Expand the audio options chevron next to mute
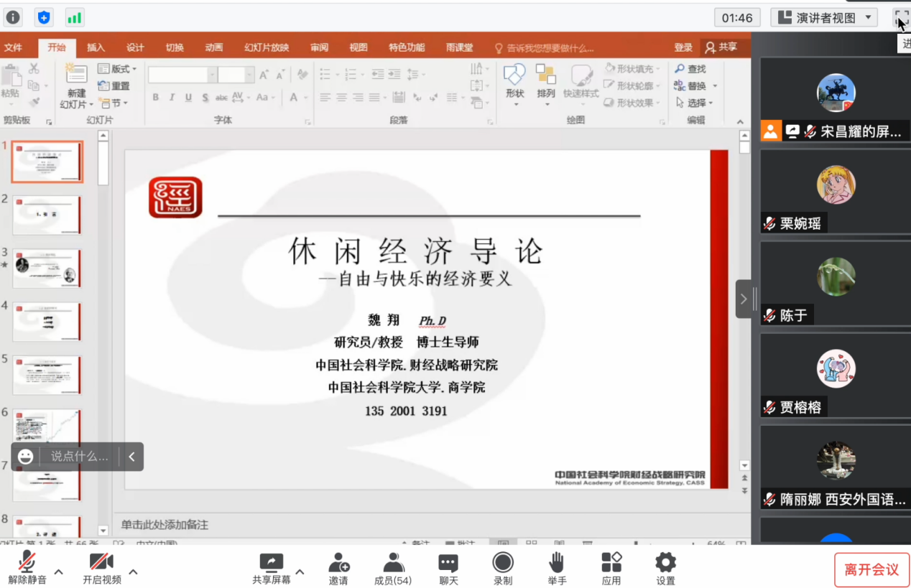This screenshot has width=911, height=588. pos(57,571)
